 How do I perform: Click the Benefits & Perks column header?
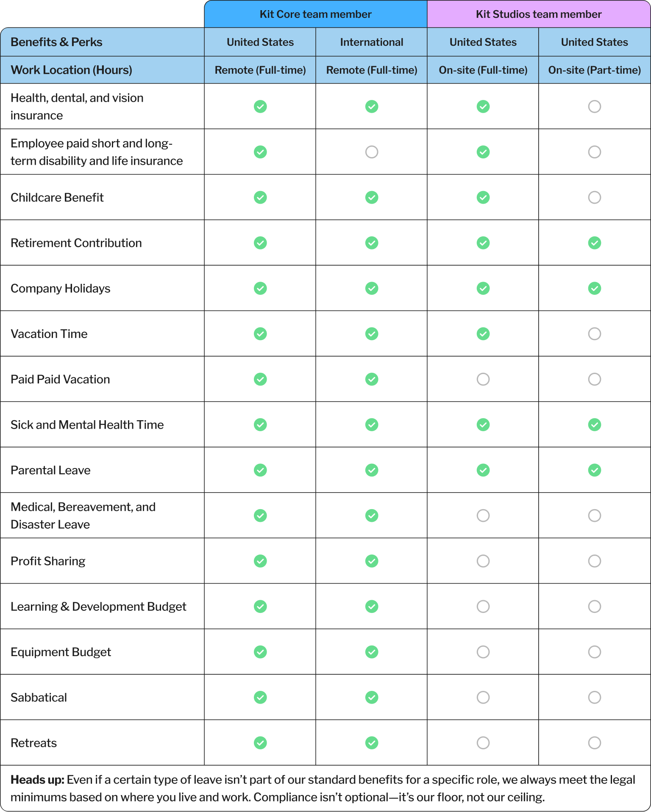pos(56,42)
